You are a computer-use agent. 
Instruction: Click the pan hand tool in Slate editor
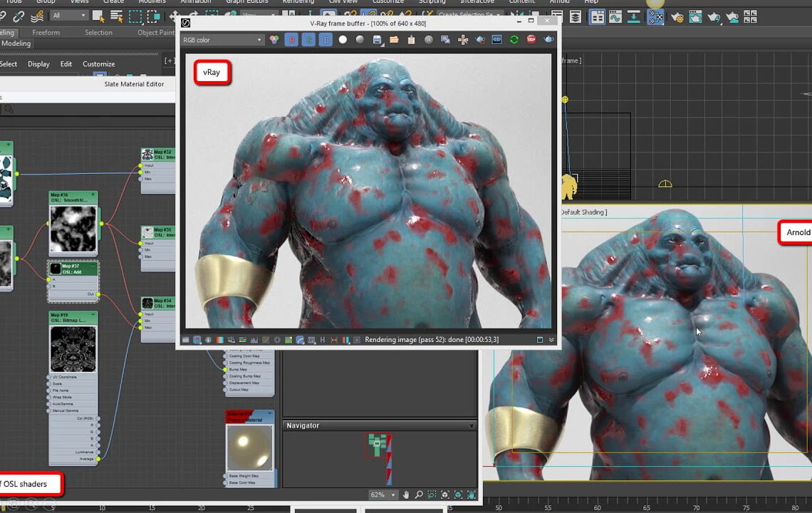click(x=406, y=494)
